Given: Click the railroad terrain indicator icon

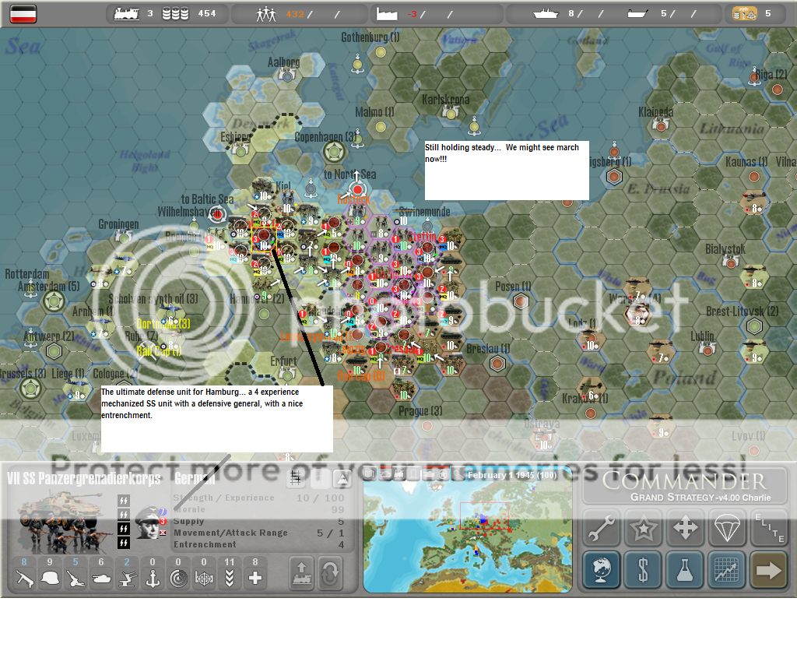Looking at the screenshot, I should click(295, 477).
